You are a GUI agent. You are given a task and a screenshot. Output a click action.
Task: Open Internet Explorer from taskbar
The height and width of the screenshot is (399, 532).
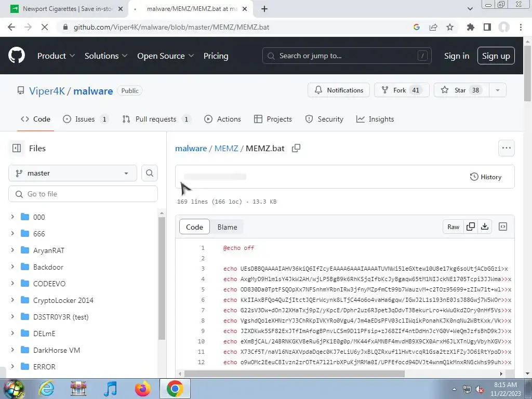[46, 389]
